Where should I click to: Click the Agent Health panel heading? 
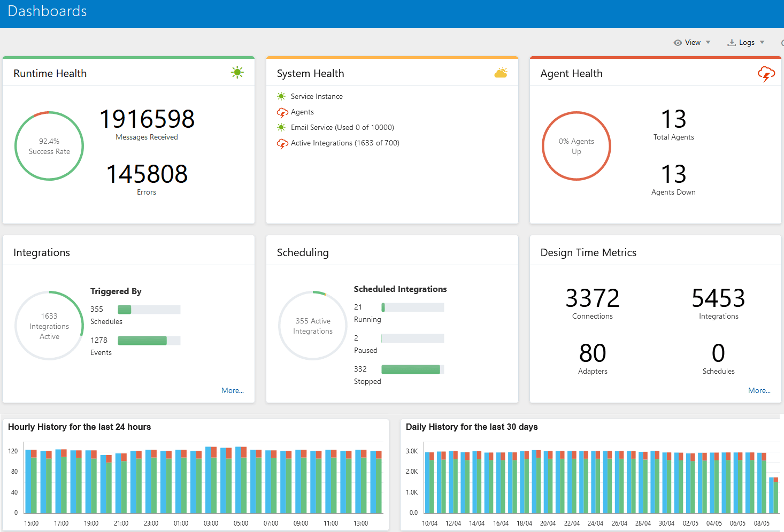click(571, 73)
